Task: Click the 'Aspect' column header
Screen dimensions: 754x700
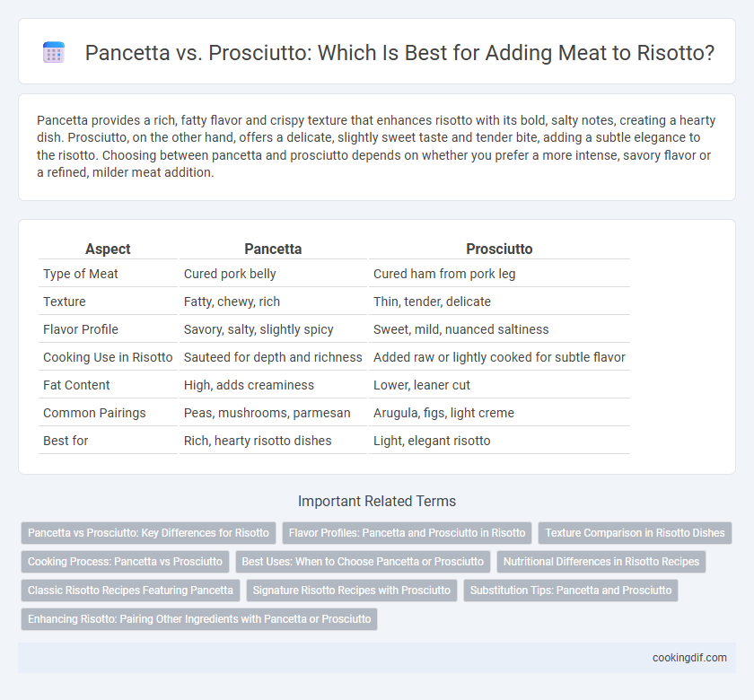Action: [x=108, y=249]
